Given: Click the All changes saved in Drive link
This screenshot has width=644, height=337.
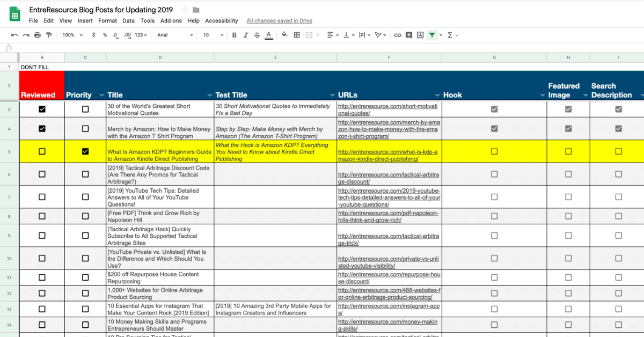Looking at the screenshot, I should (x=279, y=20).
